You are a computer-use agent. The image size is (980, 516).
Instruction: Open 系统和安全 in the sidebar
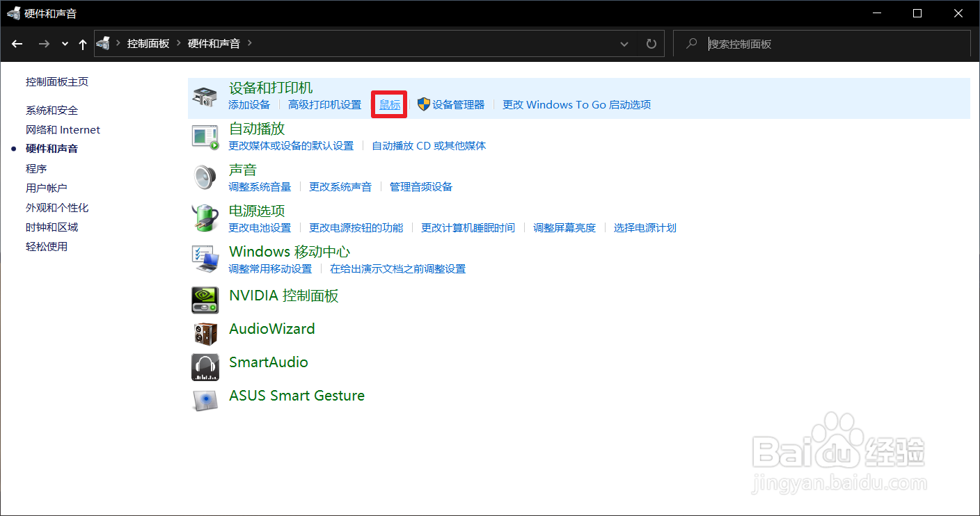tap(52, 111)
